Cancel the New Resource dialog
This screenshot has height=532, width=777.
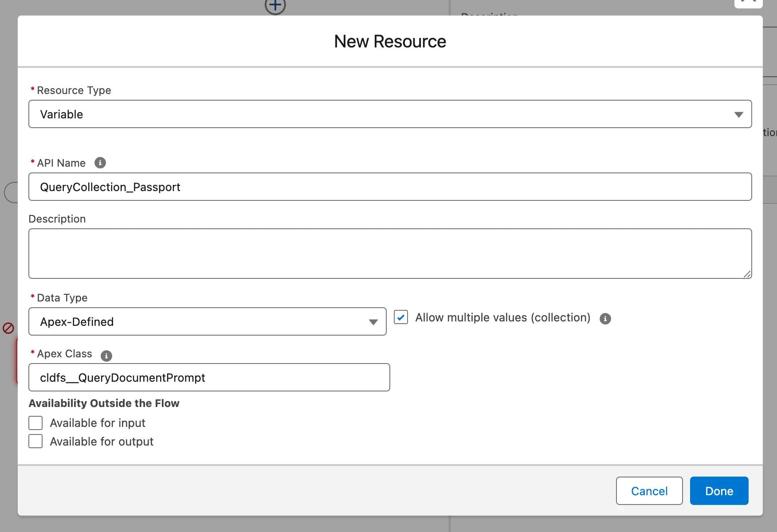[649, 491]
